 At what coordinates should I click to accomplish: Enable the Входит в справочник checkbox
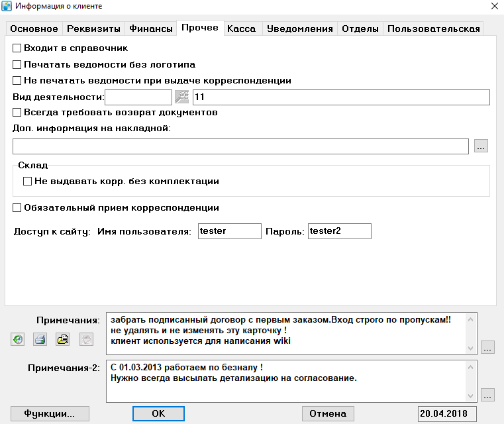(17, 48)
